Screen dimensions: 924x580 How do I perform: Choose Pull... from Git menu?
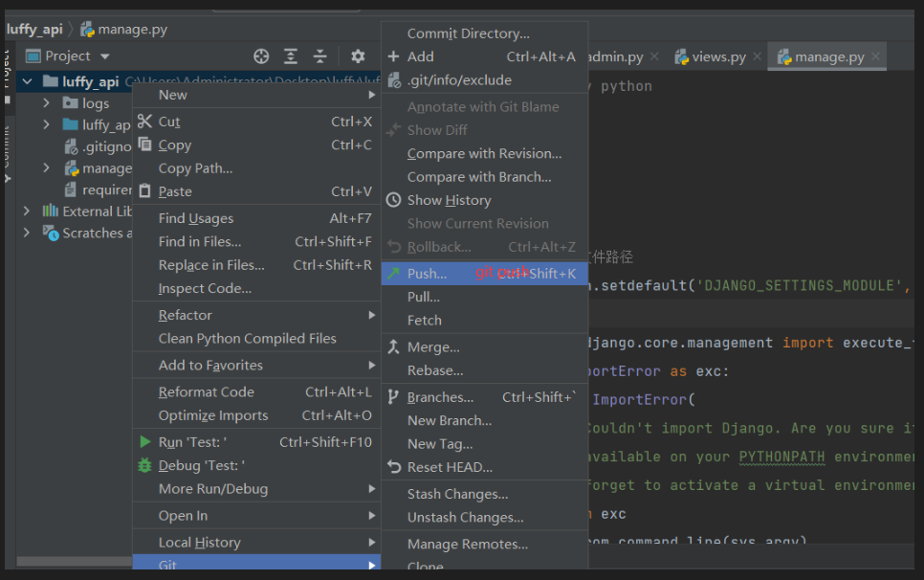[x=485, y=297]
